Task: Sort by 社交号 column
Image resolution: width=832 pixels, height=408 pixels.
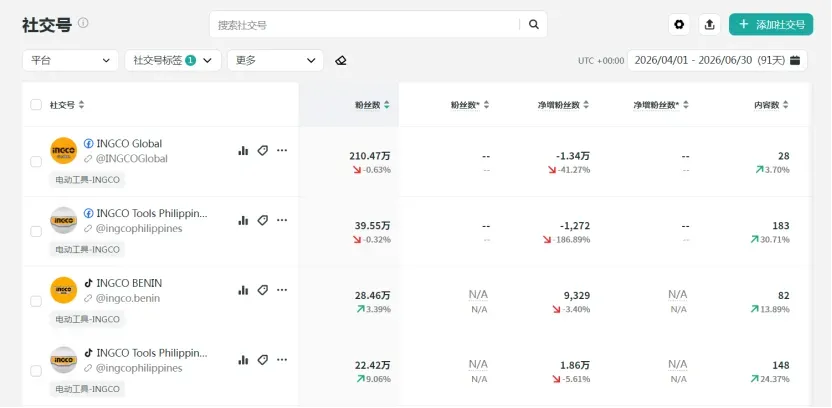Action: click(81, 105)
